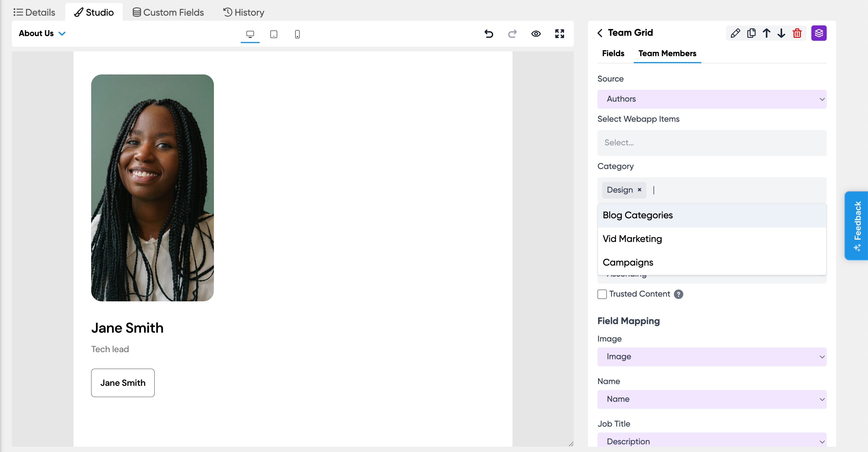The width and height of the screenshot is (868, 452).
Task: Toggle the preview eye icon
Action: pyautogui.click(x=536, y=34)
